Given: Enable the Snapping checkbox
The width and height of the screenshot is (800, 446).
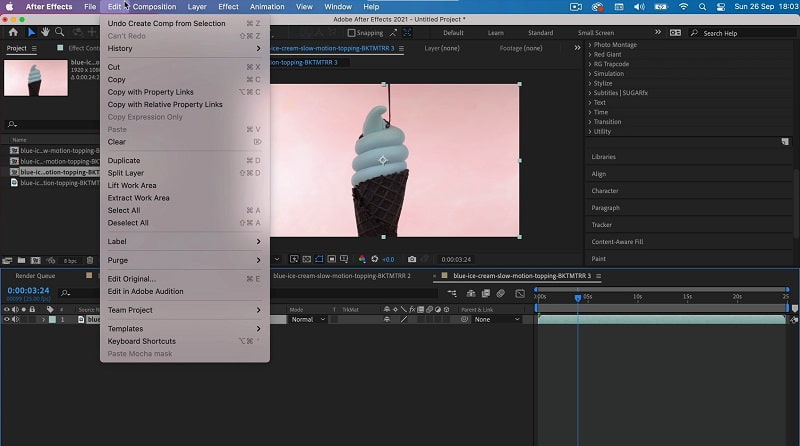Looking at the screenshot, I should pyautogui.click(x=351, y=32).
